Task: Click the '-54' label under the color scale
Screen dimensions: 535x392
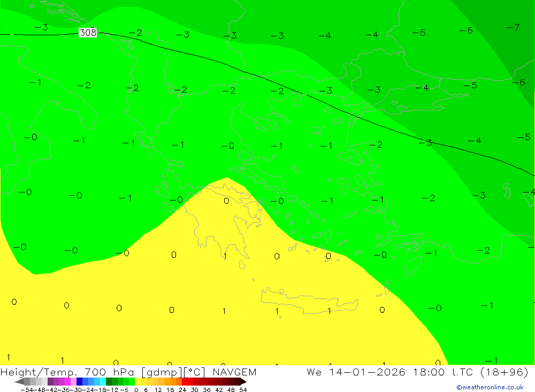Action: pyautogui.click(x=27, y=390)
